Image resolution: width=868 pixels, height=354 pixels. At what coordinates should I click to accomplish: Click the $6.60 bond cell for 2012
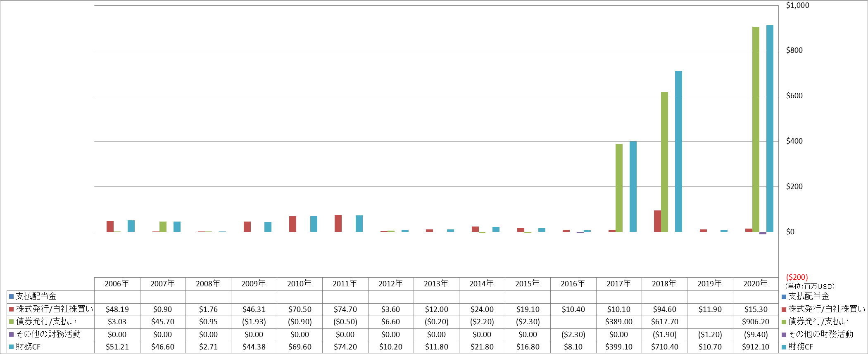click(391, 322)
